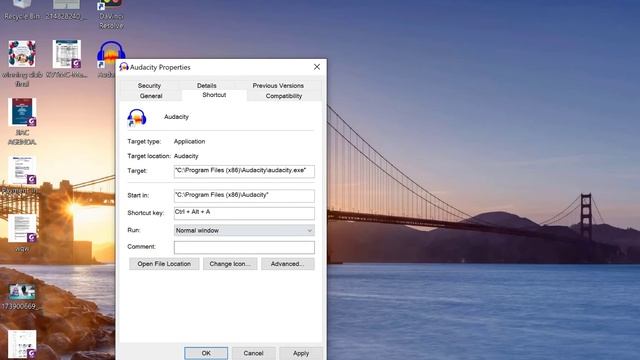
Task: Confirm with the OK button
Action: coord(206,353)
